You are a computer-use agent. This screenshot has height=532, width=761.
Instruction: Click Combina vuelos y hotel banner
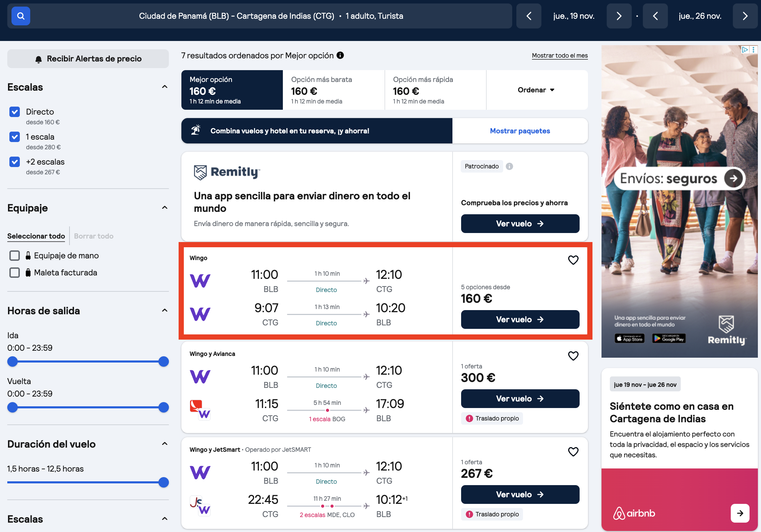click(317, 131)
